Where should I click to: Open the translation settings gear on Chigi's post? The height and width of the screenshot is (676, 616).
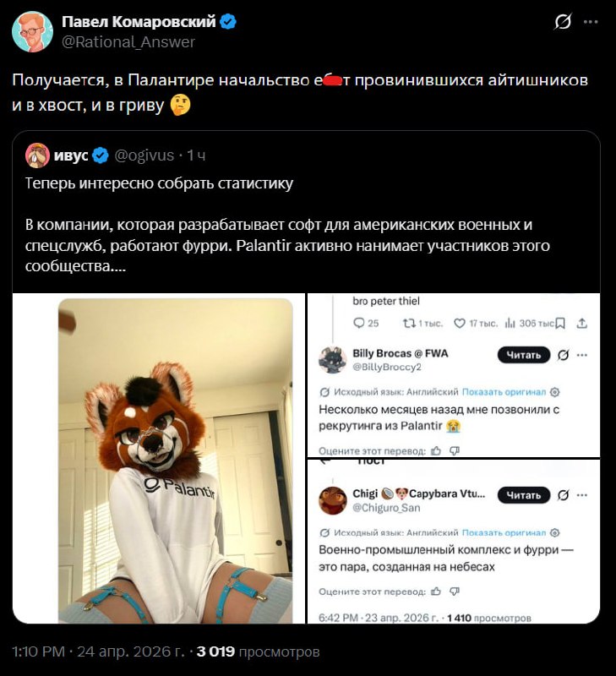click(x=555, y=532)
